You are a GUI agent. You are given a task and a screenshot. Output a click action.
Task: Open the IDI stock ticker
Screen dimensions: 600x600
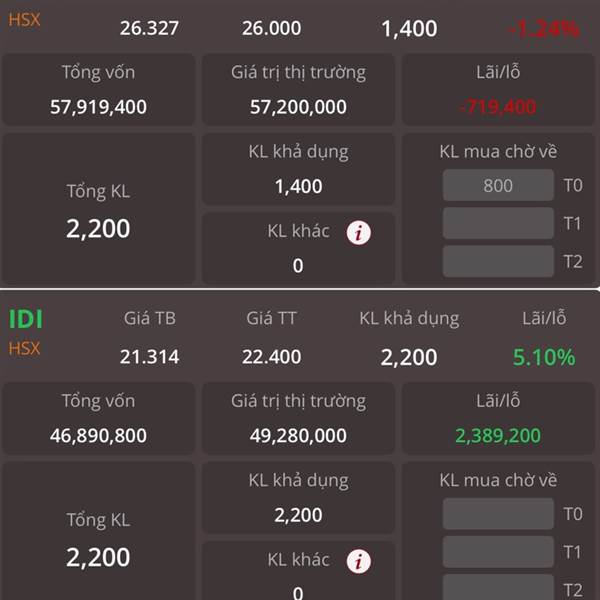point(25,319)
